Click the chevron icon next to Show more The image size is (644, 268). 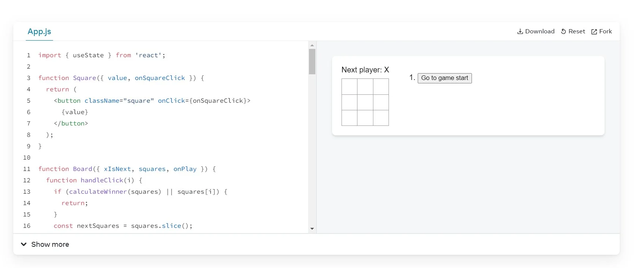point(24,244)
